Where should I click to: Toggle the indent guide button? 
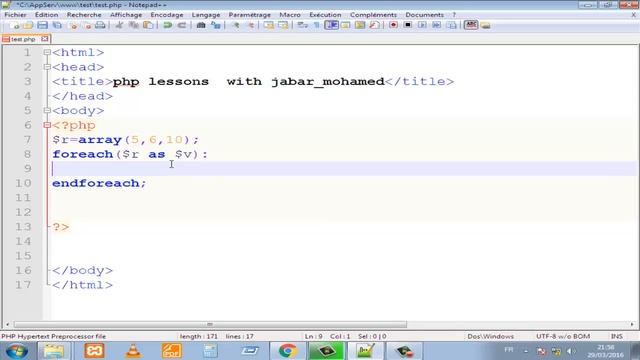point(331,25)
